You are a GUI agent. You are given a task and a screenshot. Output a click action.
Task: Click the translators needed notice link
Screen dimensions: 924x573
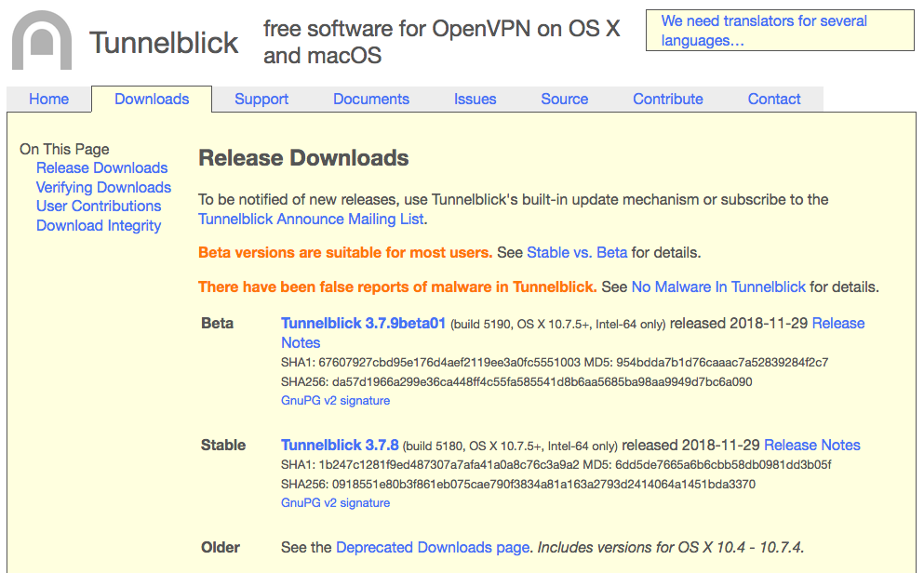[x=763, y=31]
